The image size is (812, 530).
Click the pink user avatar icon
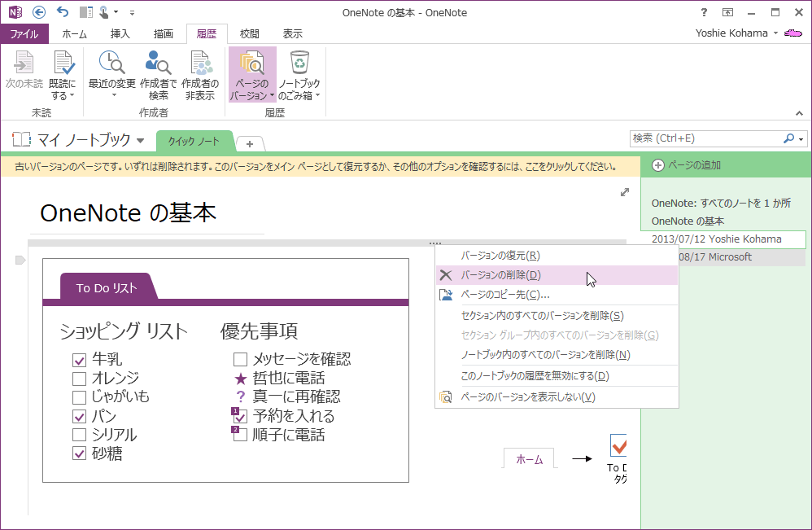pos(793,33)
